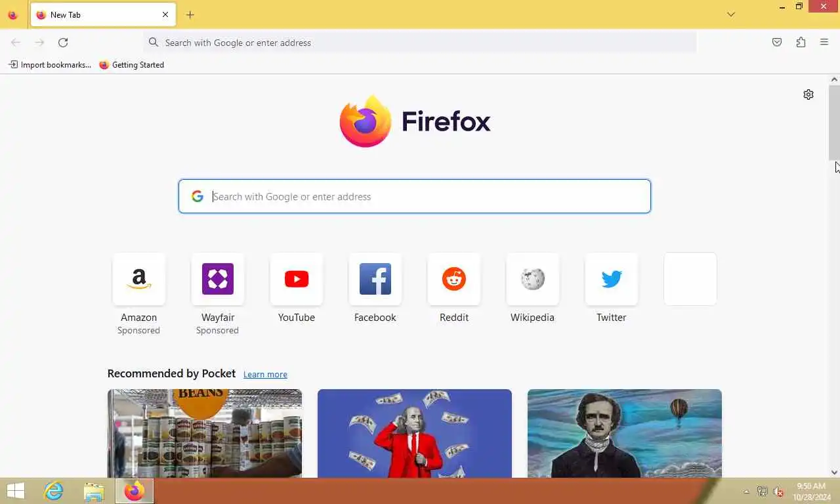Click the Firefox taskbar button
This screenshot has height=504, width=840.
coord(135,491)
